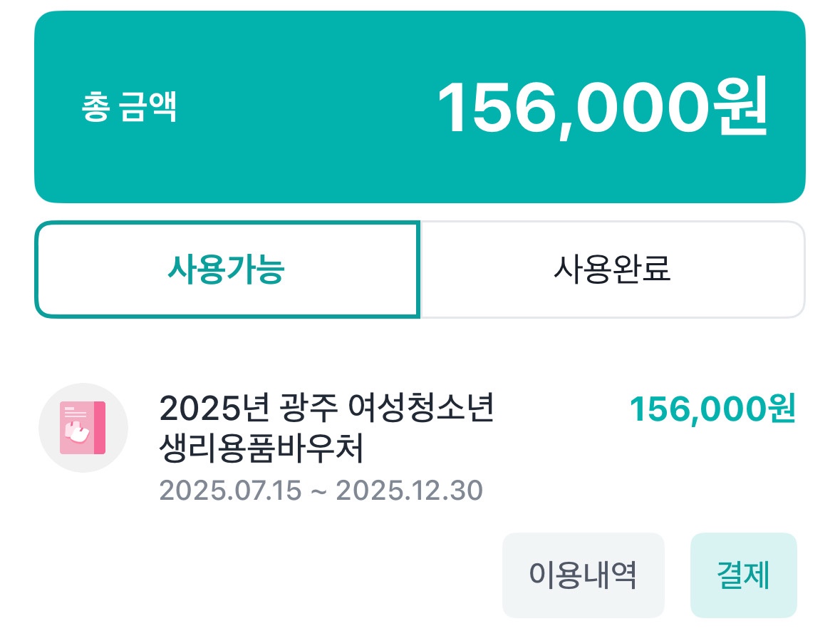View used vouchers via 사용완료
The image size is (840, 636).
tap(613, 270)
